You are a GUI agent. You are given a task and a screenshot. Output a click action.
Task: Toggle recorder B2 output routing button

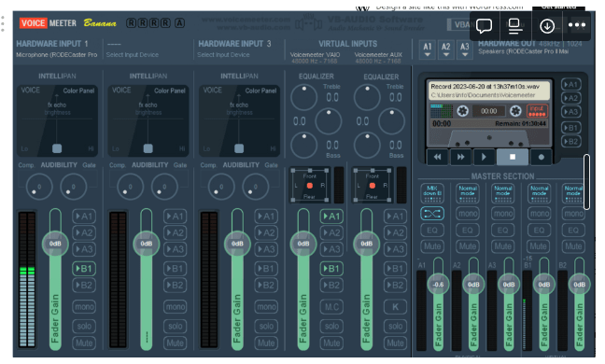click(570, 142)
